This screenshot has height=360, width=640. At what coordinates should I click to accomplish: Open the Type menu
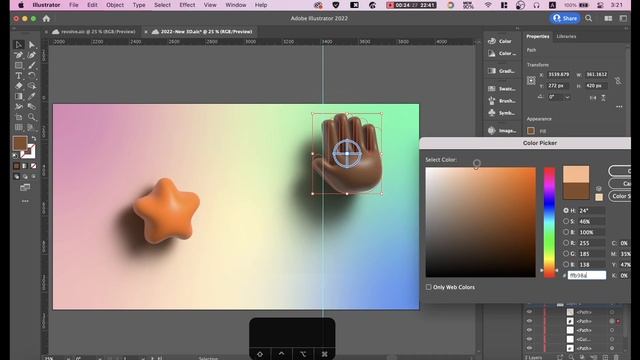(x=139, y=5)
